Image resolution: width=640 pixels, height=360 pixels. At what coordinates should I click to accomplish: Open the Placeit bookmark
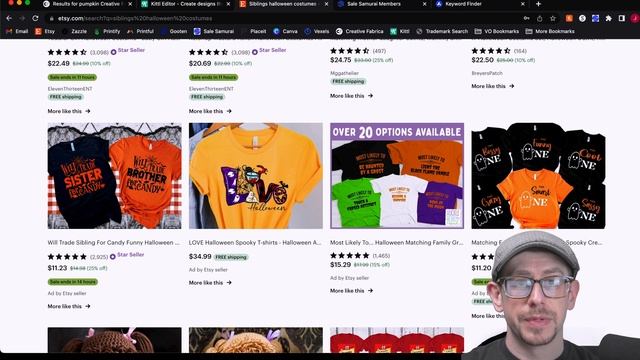254,31
